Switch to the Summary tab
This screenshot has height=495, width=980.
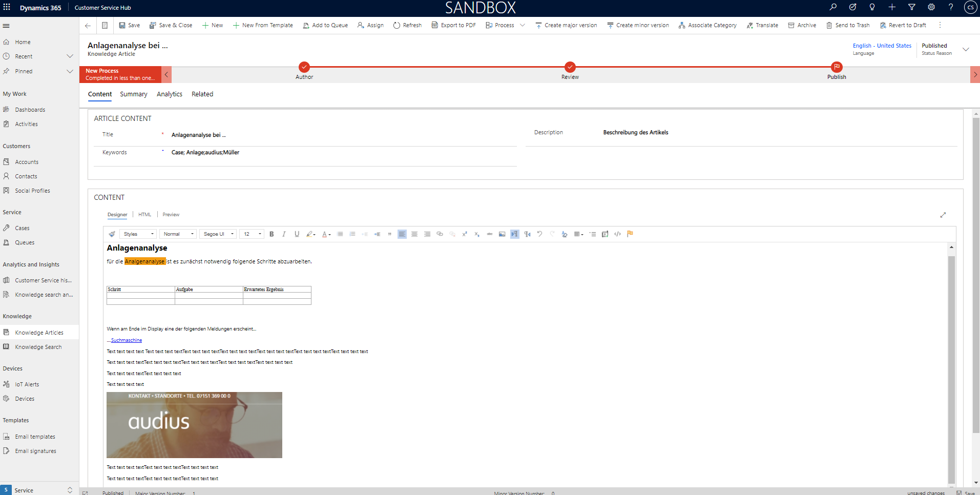[x=133, y=94]
